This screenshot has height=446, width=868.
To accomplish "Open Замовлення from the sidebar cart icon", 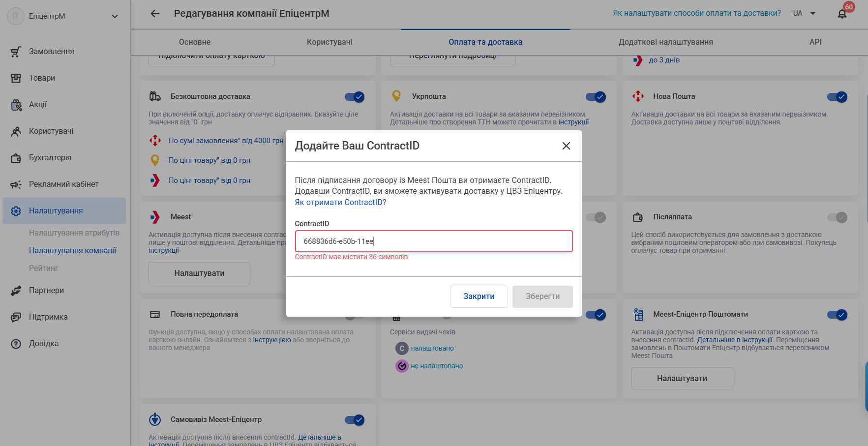I will (x=16, y=52).
